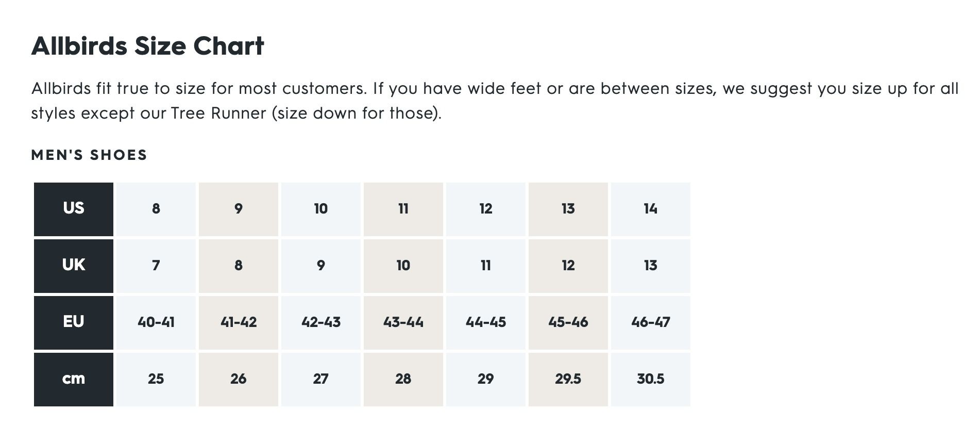
Task: Select EU size 46-47 cell
Action: pos(651,323)
